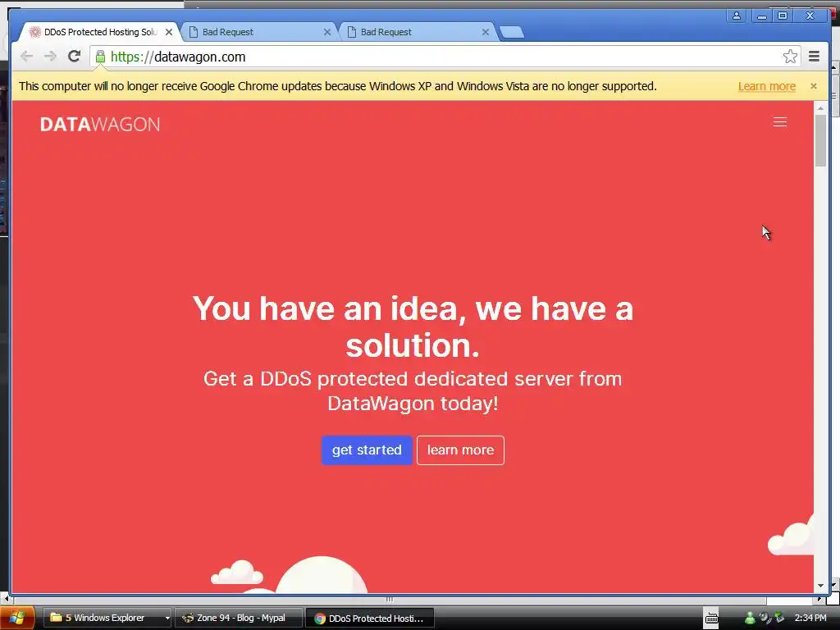Close the DDoS Protected Hosting tab

tap(169, 32)
